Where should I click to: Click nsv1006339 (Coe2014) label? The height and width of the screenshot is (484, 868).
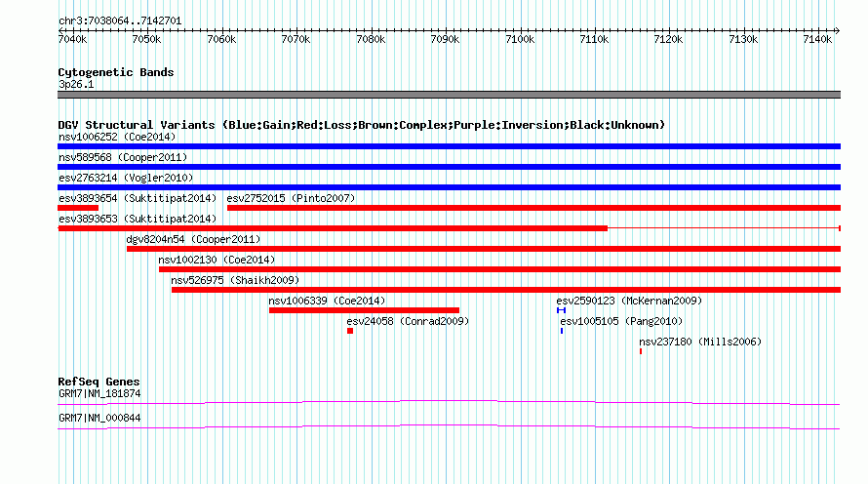(327, 301)
